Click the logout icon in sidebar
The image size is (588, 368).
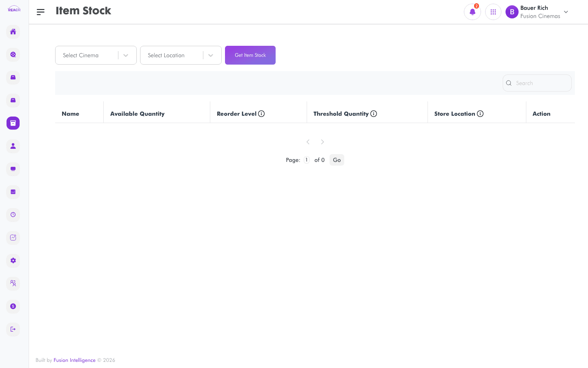(x=13, y=329)
